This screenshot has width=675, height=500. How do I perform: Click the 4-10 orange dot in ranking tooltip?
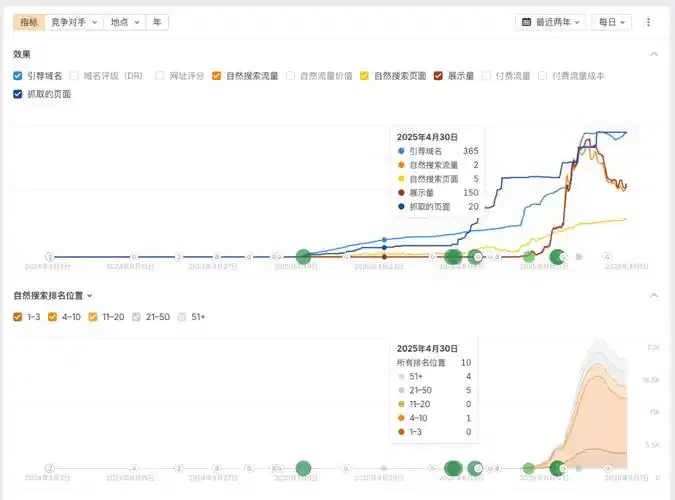[401, 418]
